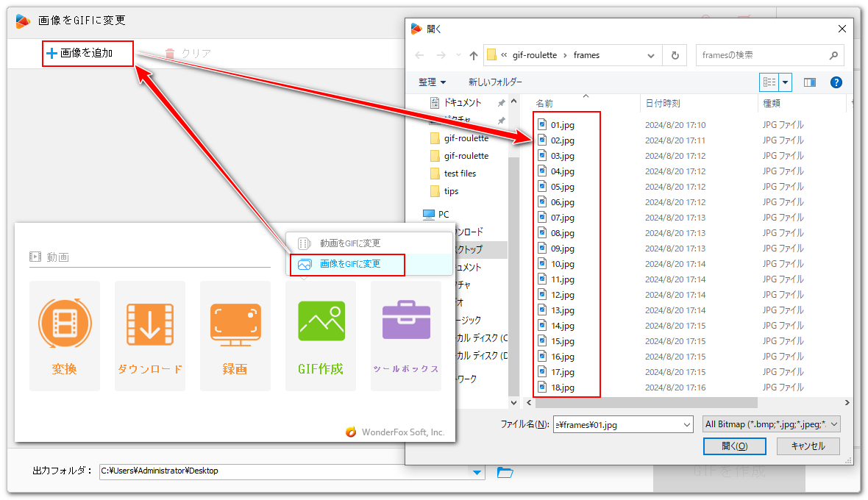Screen dimensions: 868x500
Task: Open the address bar path dropdown
Action: (x=650, y=55)
